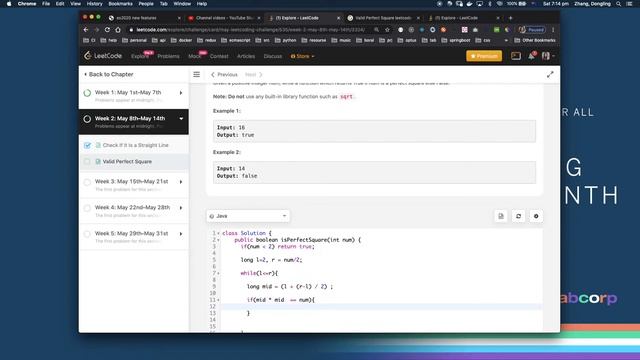The image size is (640, 360).
Task: Click the code template document icon in the editor toolbar
Action: click(x=501, y=216)
